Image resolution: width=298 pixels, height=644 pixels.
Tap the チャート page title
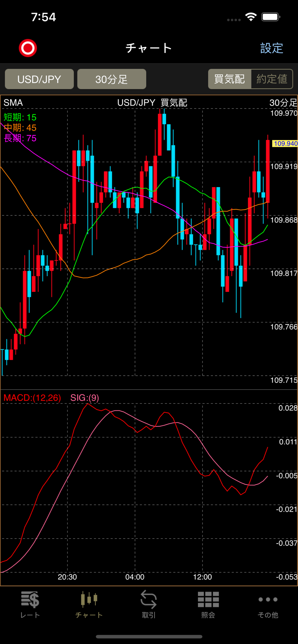pyautogui.click(x=149, y=48)
